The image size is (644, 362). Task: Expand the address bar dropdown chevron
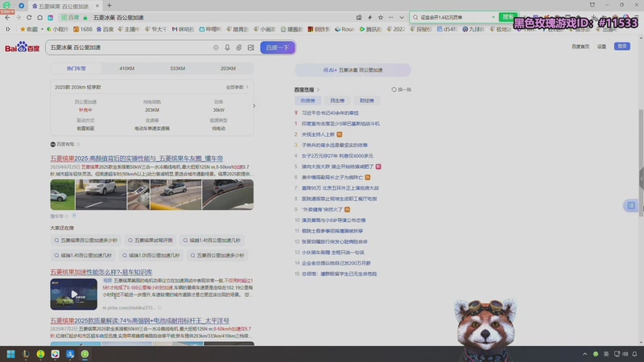[x=402, y=18]
